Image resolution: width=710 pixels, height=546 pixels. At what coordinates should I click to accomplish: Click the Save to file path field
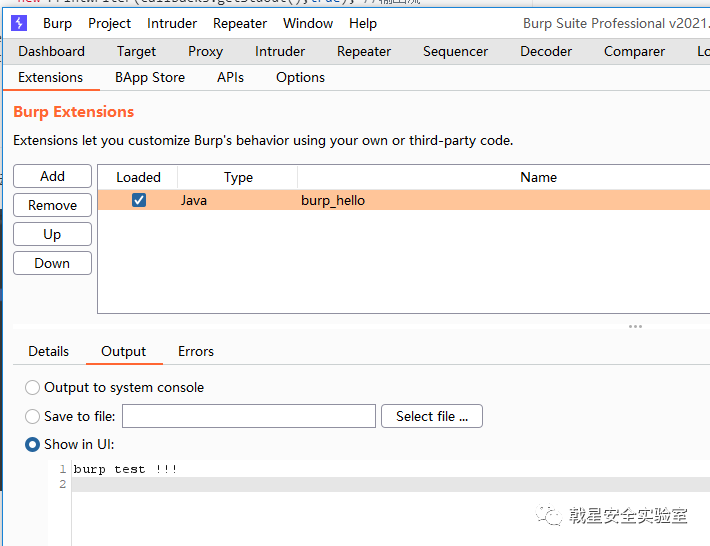tap(249, 416)
